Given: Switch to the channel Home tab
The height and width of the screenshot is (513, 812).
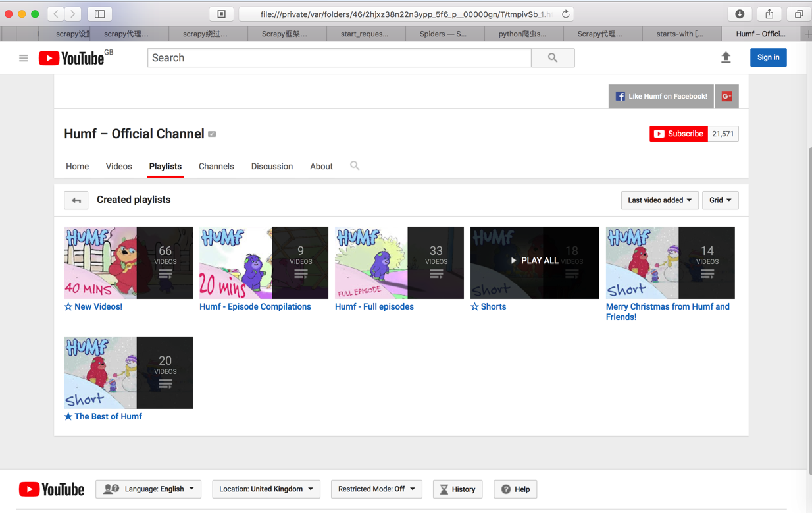Looking at the screenshot, I should pos(77,167).
